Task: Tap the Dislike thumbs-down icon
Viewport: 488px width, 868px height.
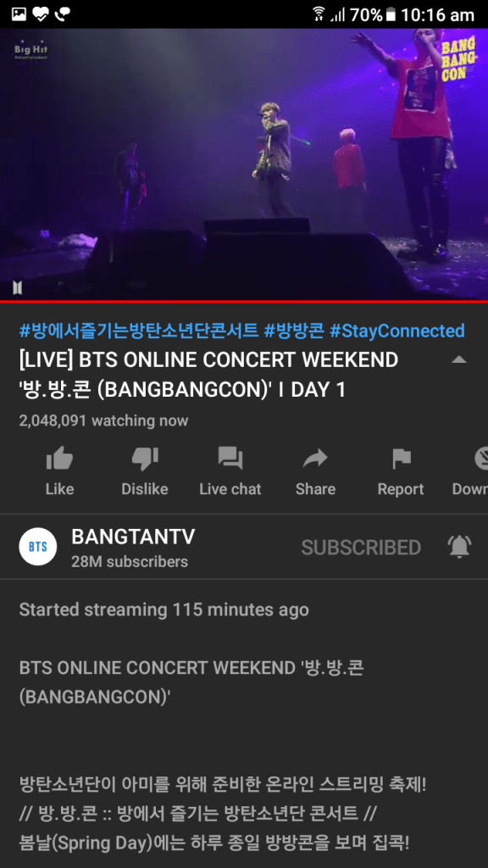Action: pyautogui.click(x=145, y=459)
